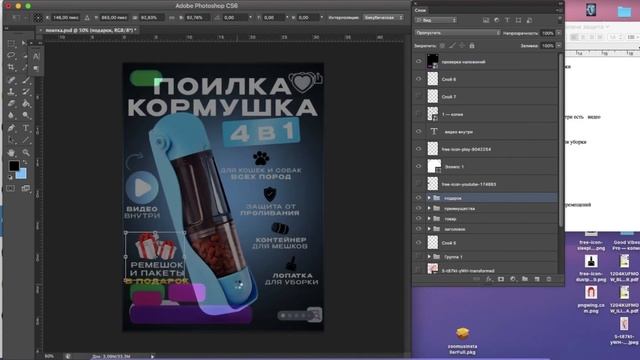Filter layers by smart object icon
This screenshot has height=360, width=640.
pyautogui.click(x=529, y=20)
